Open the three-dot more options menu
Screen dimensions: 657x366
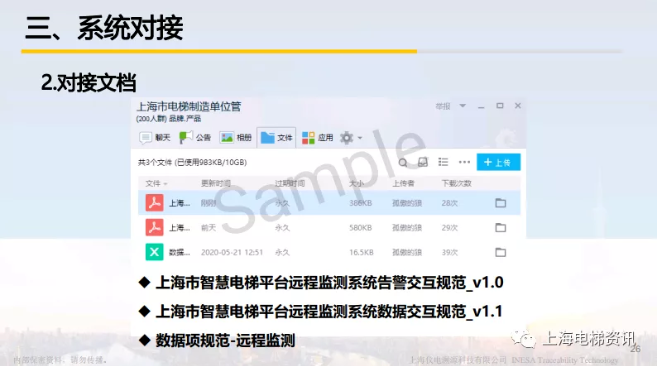coord(464,162)
